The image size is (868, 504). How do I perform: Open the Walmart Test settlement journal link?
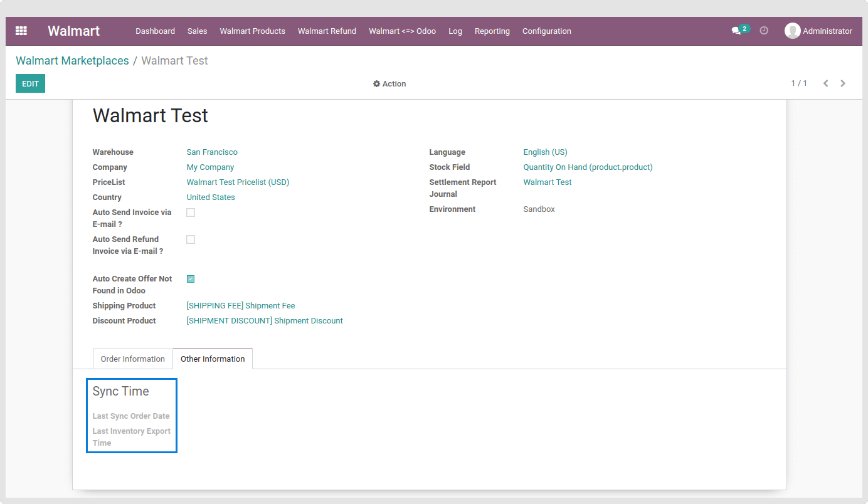click(548, 182)
